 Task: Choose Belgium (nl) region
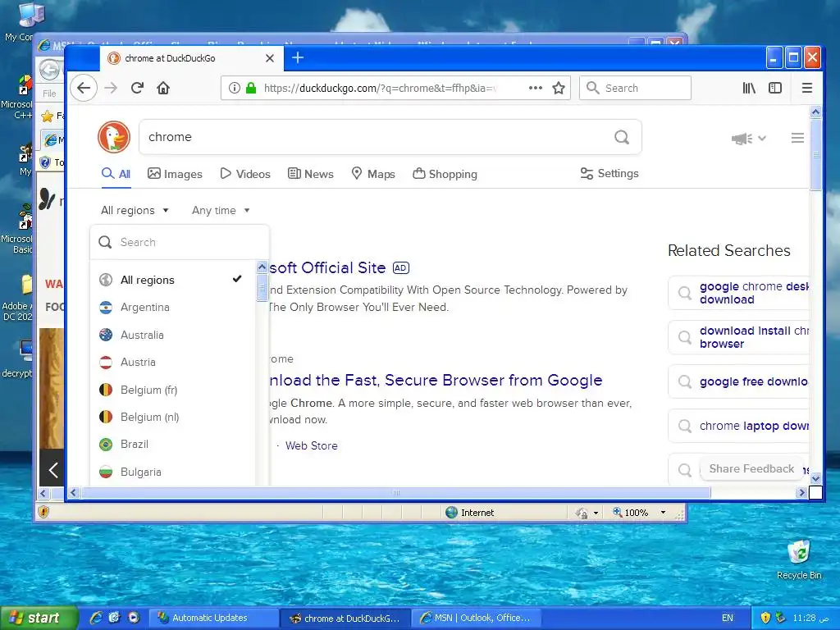tap(172, 417)
